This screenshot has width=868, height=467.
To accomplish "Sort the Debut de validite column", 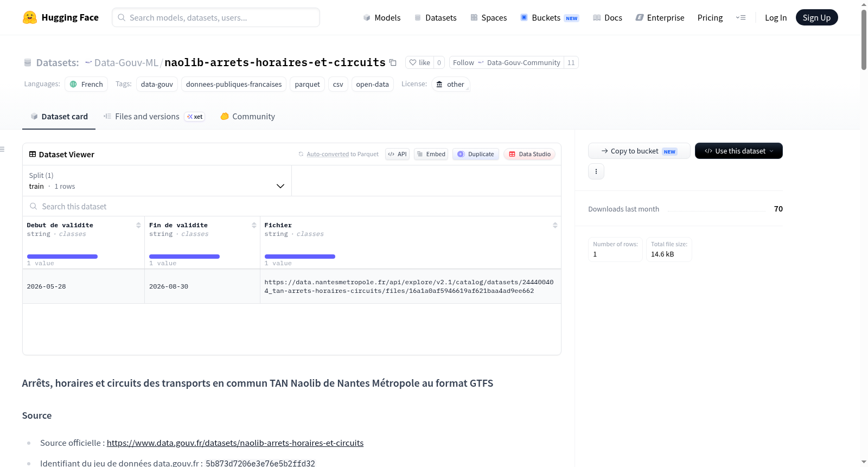I will click(x=138, y=225).
